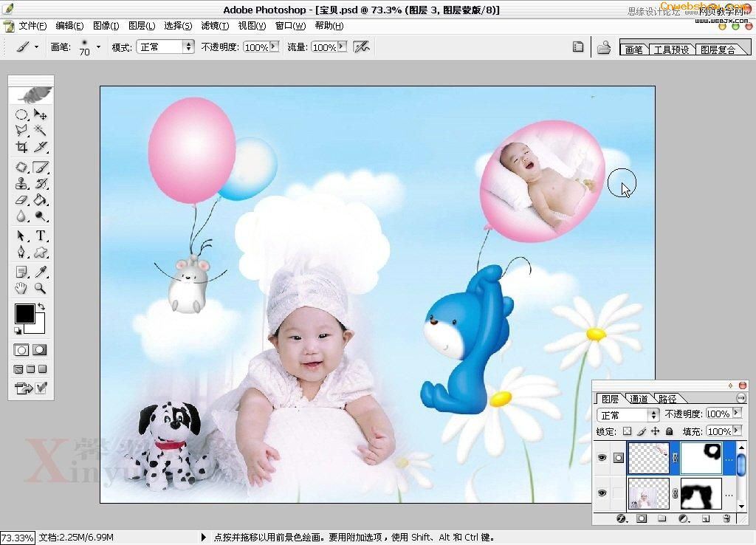Select the Eyedropper tool
The height and width of the screenshot is (545, 756).
click(x=41, y=272)
